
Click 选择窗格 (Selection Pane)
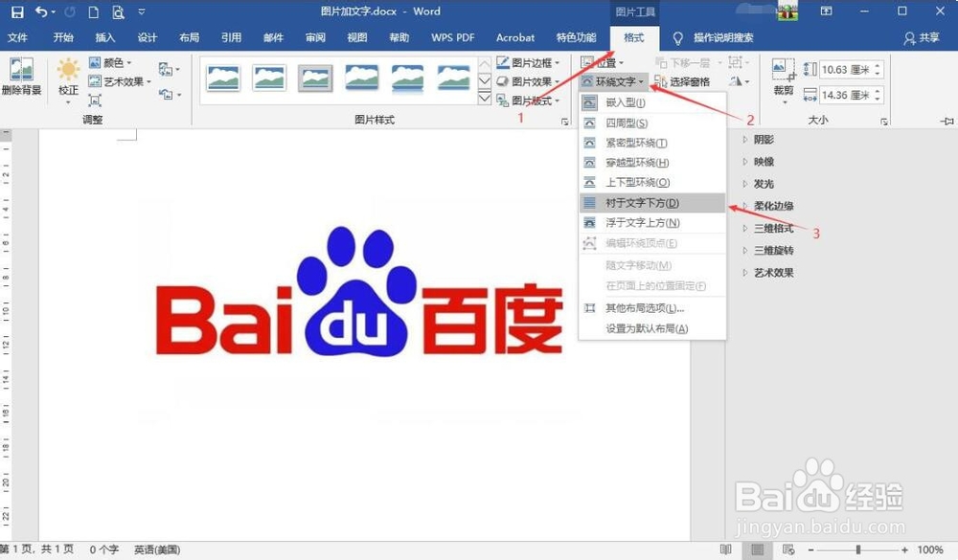tap(682, 81)
